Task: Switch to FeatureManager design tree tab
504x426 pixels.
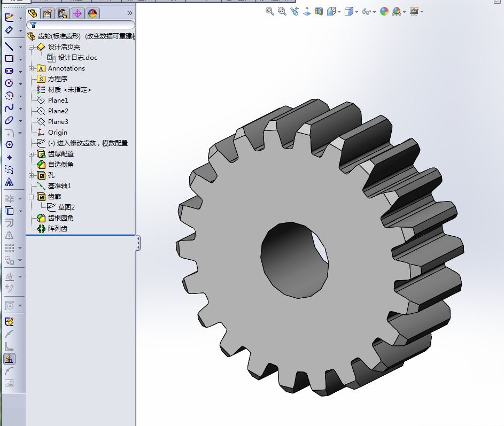Action: point(33,13)
